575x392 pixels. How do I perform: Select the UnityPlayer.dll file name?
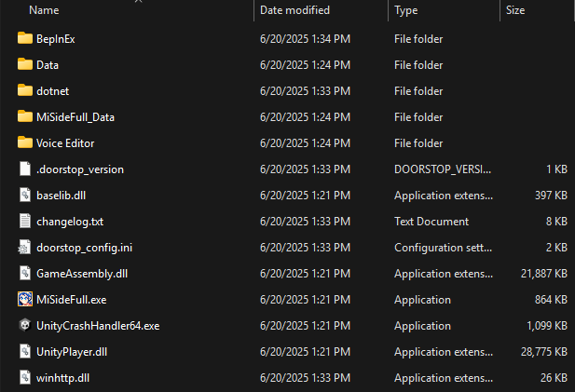(71, 352)
